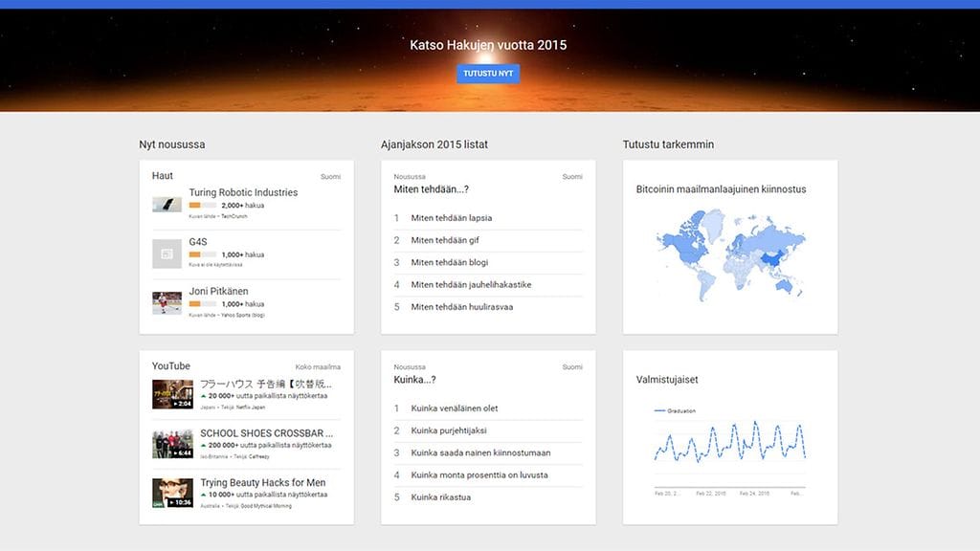
Task: Click the TUTUSTU NYT button
Action: [488, 74]
